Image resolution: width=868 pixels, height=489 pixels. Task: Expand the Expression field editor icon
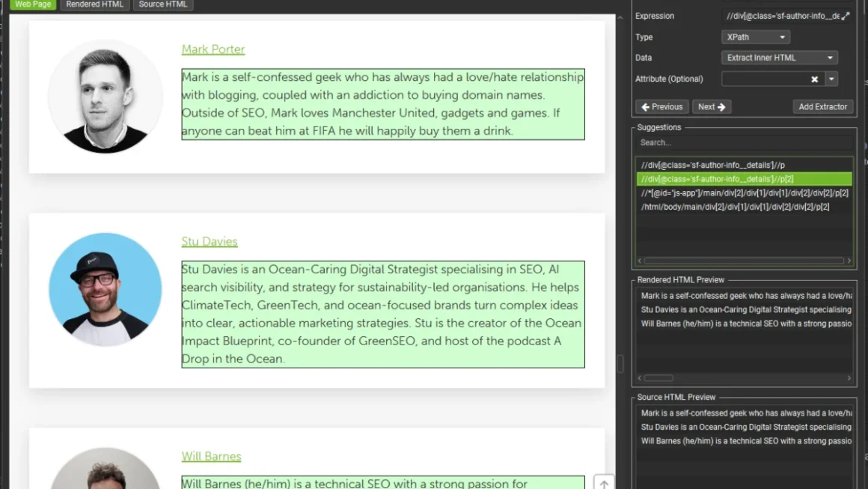tap(846, 16)
